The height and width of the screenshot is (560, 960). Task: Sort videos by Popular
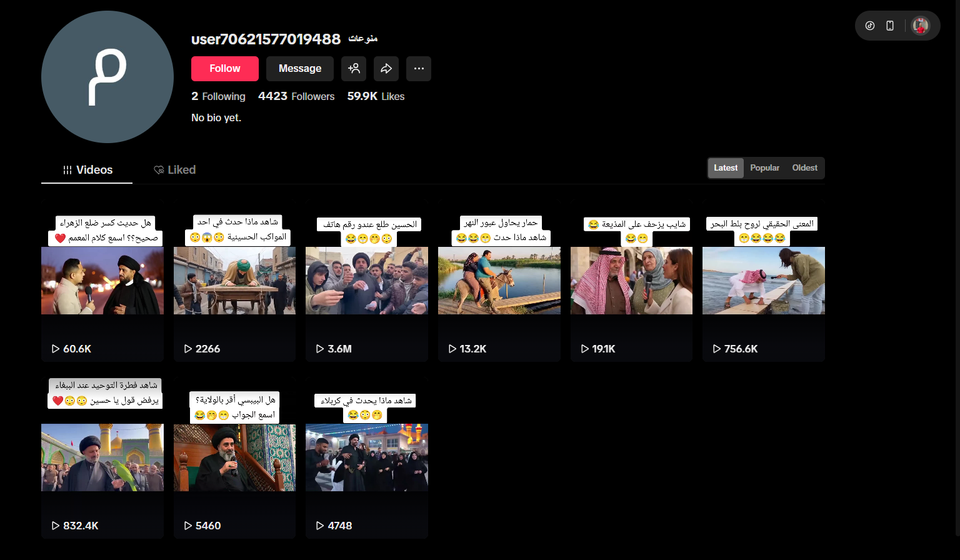[764, 168]
